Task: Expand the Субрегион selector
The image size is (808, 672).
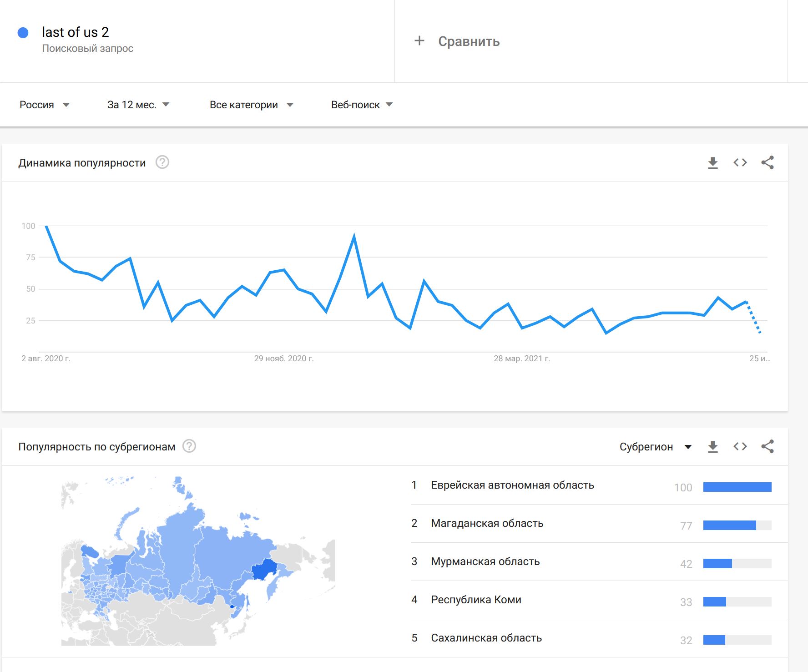Action: coord(655,447)
